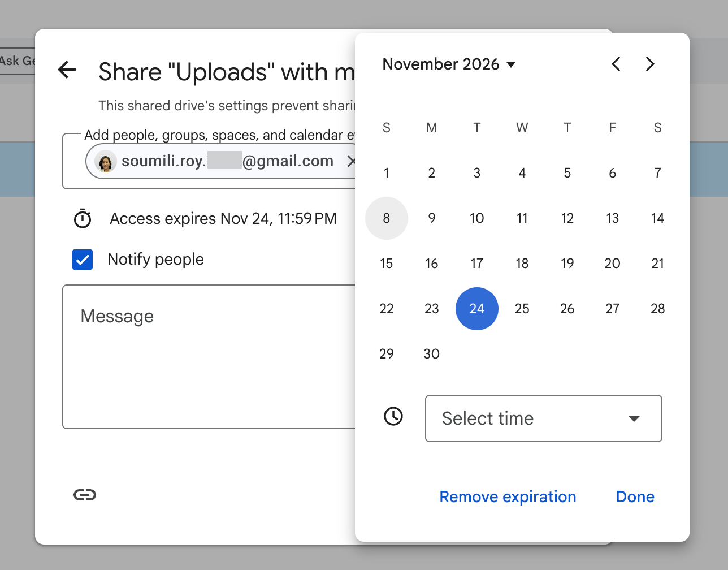Select November 29 in the calendar

pyautogui.click(x=387, y=354)
